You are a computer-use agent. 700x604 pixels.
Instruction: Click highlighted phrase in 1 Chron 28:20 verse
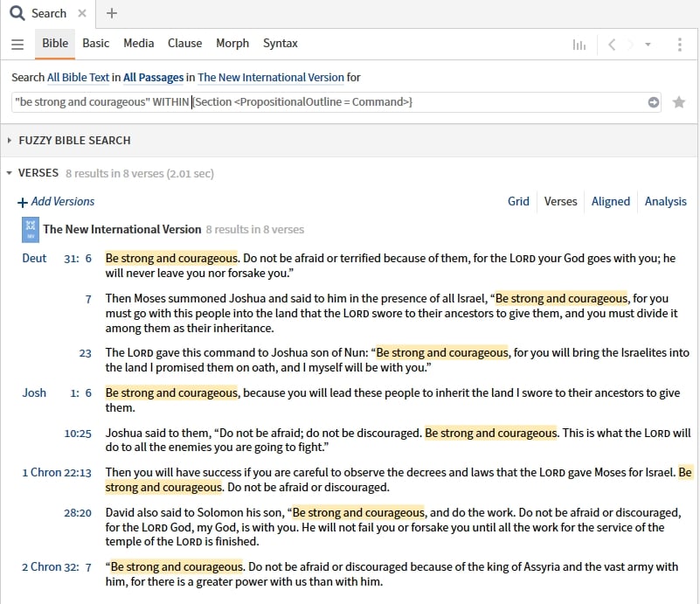click(x=358, y=512)
